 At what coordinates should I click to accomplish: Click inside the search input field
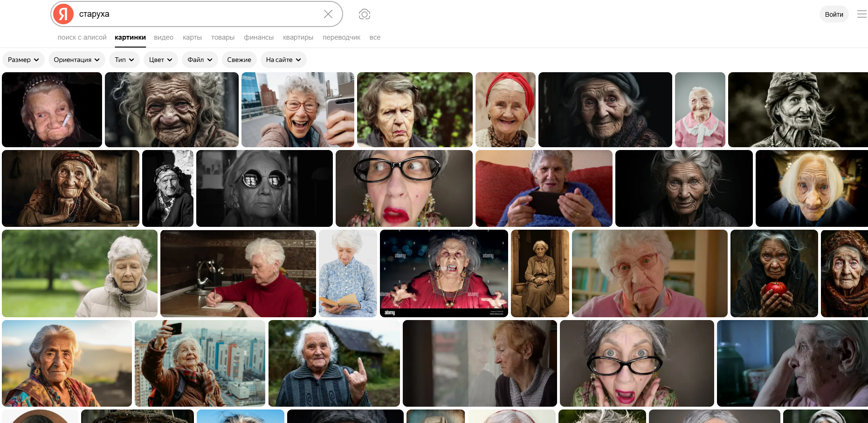[196, 14]
